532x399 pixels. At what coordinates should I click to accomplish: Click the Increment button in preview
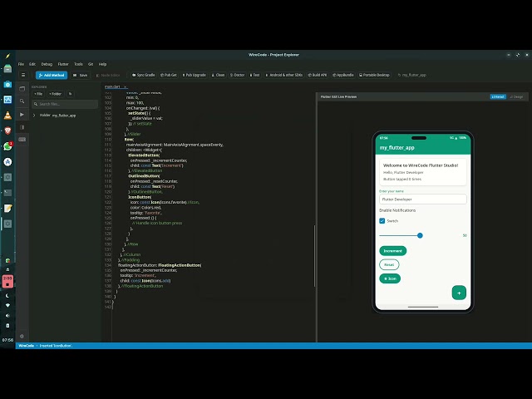click(392, 251)
